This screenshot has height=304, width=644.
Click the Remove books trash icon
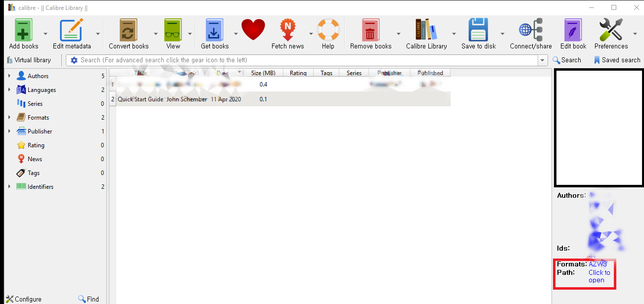tap(370, 30)
